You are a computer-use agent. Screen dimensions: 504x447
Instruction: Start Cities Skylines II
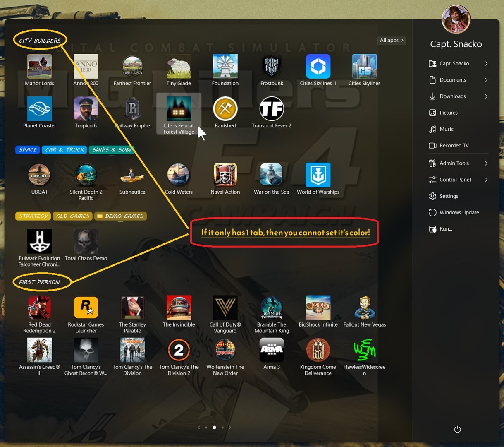pos(318,67)
